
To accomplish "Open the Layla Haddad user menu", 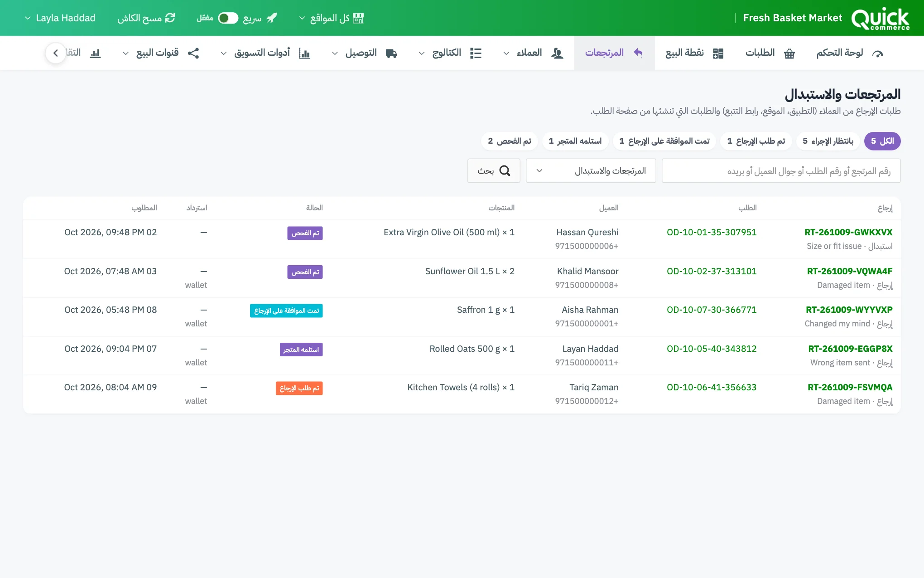I will 60,18.
